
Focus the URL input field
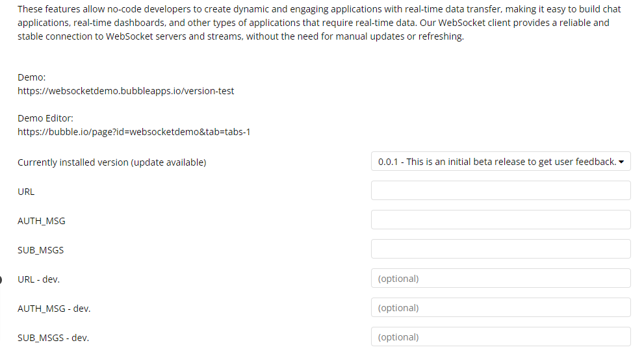pyautogui.click(x=500, y=190)
